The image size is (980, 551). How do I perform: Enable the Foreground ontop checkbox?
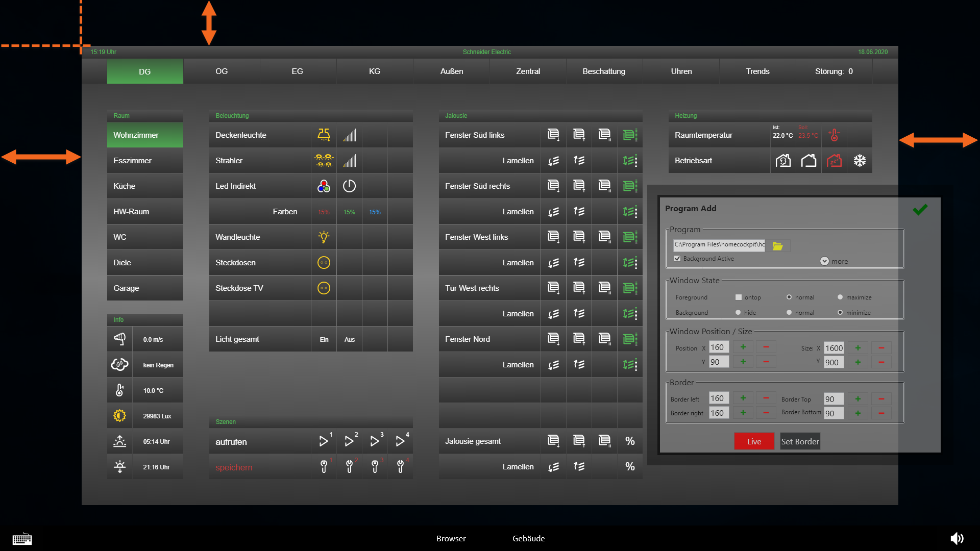click(738, 297)
